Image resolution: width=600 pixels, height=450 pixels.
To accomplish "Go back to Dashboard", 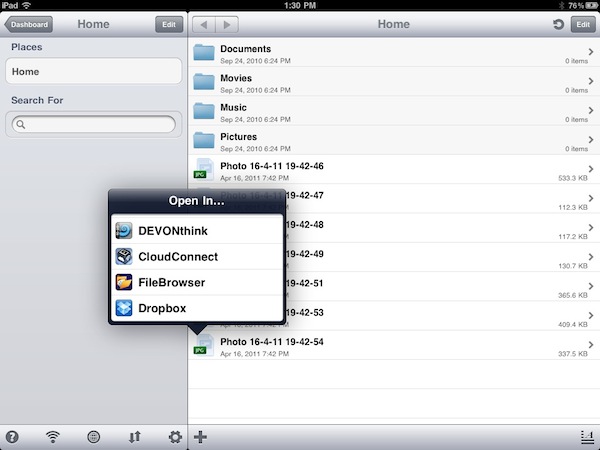I will pos(29,25).
